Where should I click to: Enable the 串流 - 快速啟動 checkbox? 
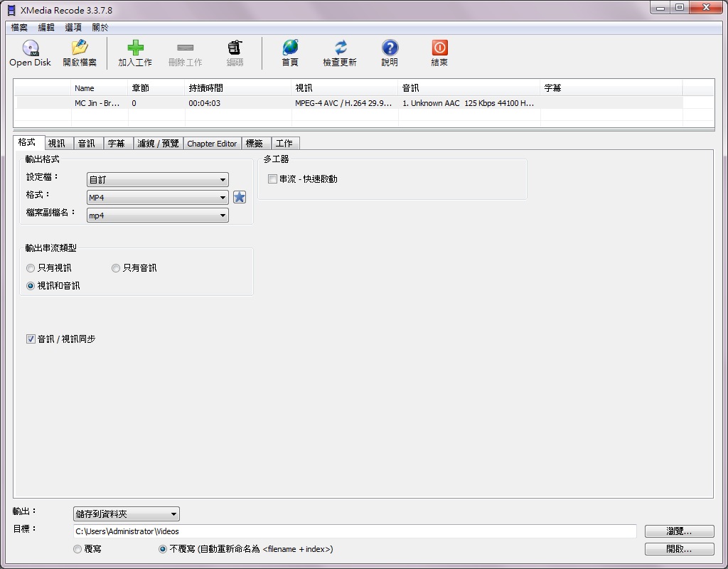(272, 179)
